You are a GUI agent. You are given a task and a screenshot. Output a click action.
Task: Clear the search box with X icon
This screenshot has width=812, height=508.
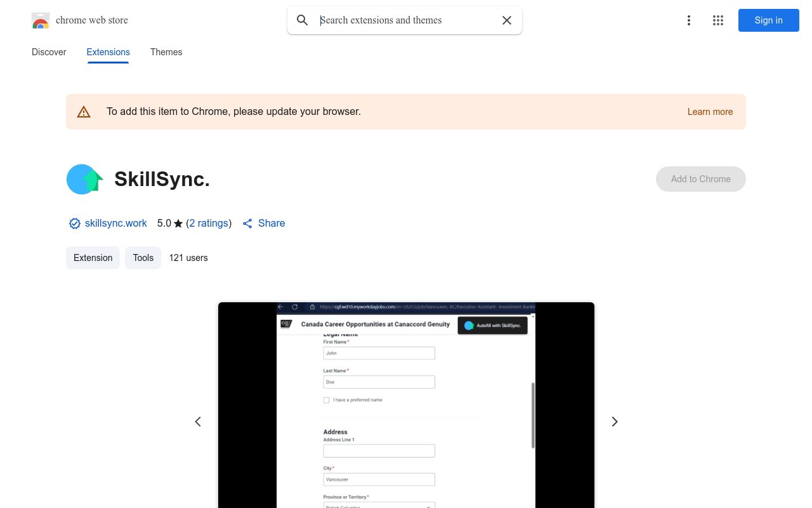[x=507, y=20]
